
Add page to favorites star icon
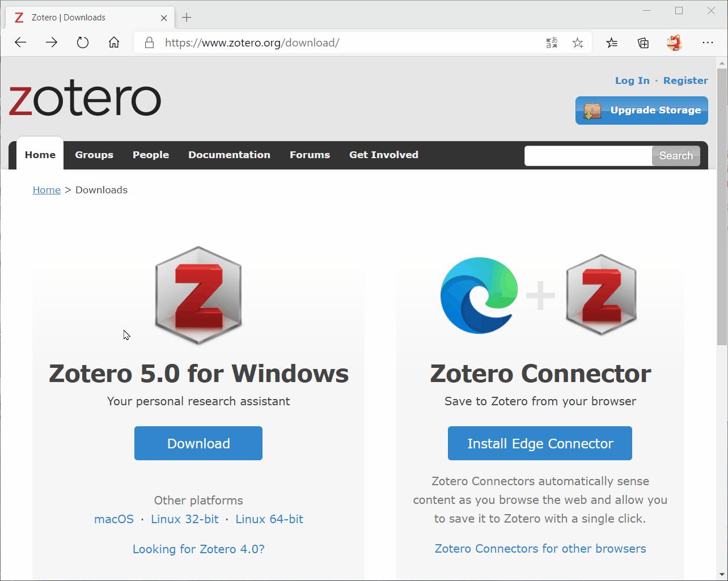point(578,43)
